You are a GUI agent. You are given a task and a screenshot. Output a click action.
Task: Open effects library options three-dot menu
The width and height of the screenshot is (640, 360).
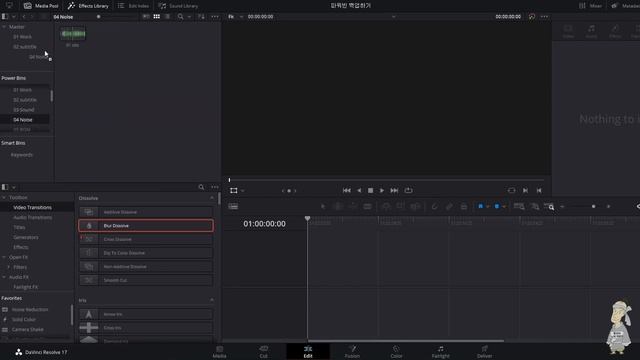215,187
